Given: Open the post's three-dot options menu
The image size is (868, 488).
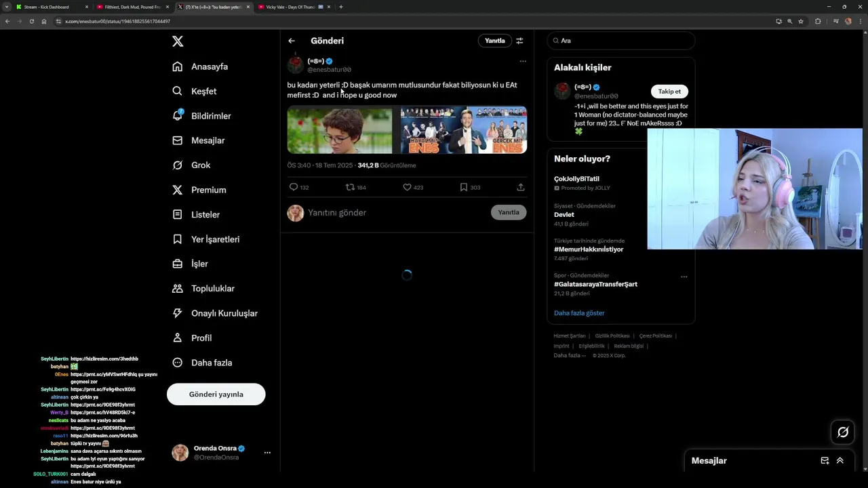Looking at the screenshot, I should (x=523, y=61).
